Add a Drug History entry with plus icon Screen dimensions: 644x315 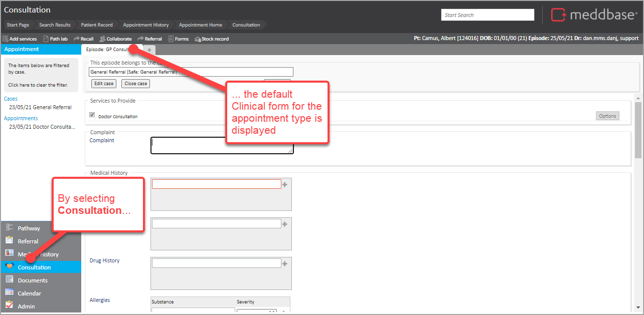coord(285,263)
